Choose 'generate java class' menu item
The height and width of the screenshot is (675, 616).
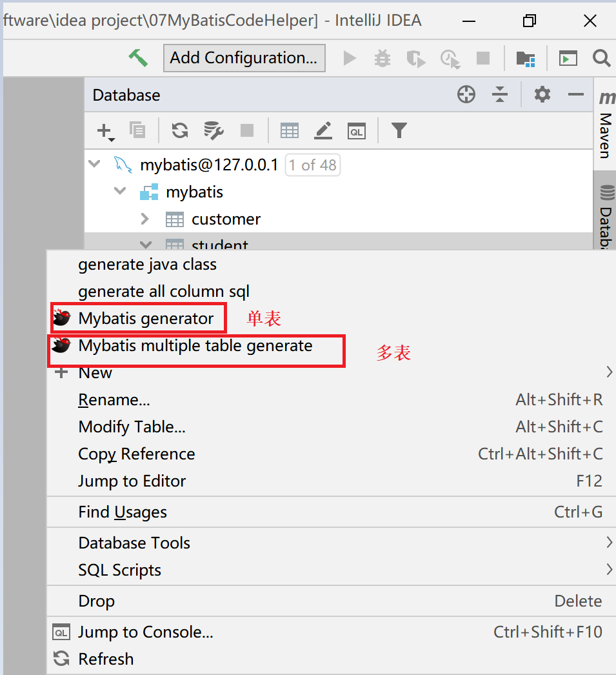(332, 265)
